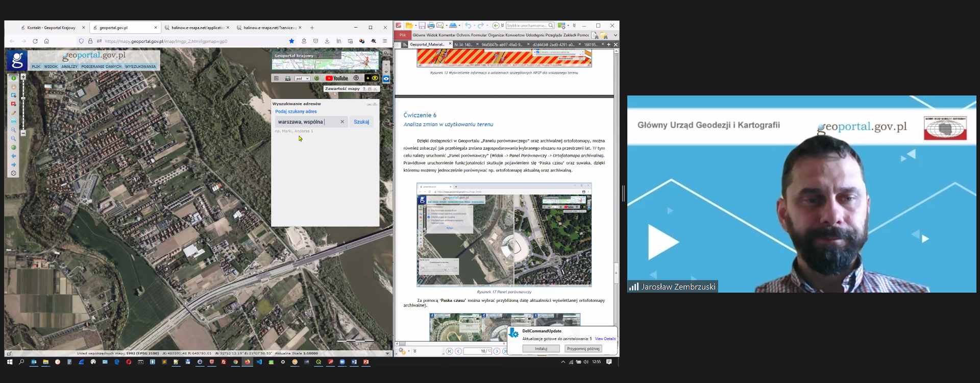This screenshot has width=980, height=383.
Task: Go to previous page in PDF viewer
Action: point(458,351)
